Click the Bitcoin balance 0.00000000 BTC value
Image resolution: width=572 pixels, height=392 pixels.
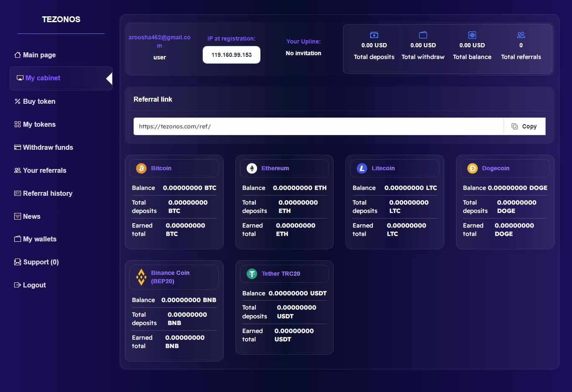[190, 188]
